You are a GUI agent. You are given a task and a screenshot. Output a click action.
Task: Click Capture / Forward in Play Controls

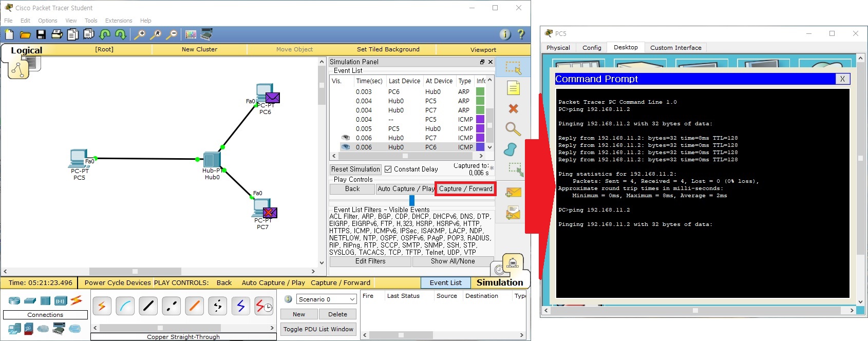pos(466,188)
